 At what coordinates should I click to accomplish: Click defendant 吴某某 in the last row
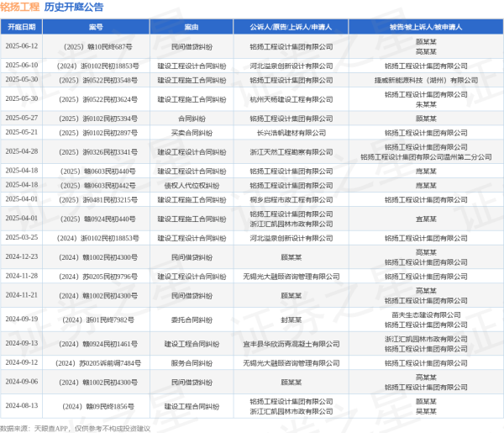click(x=426, y=411)
